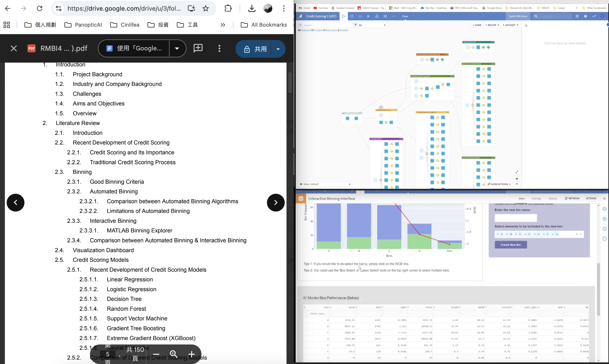609x364 pixels.
Task: Close the PDF preview with X
Action: point(14,48)
